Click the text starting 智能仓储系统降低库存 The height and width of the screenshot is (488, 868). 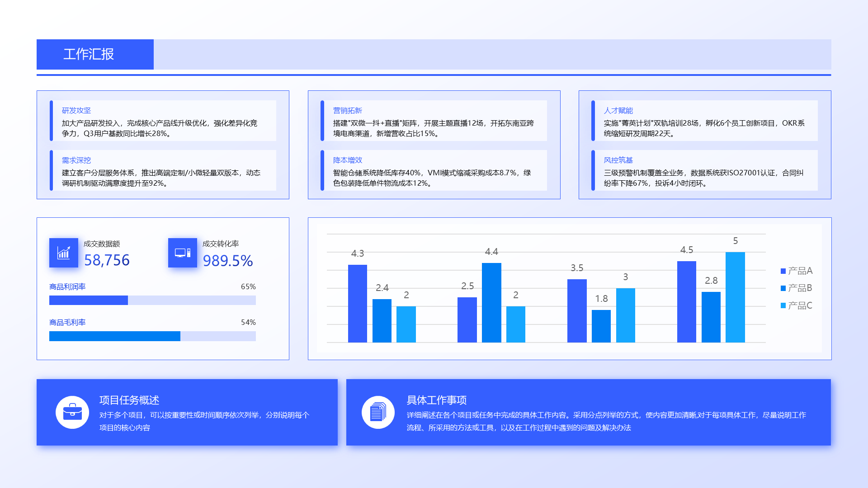[432, 178]
